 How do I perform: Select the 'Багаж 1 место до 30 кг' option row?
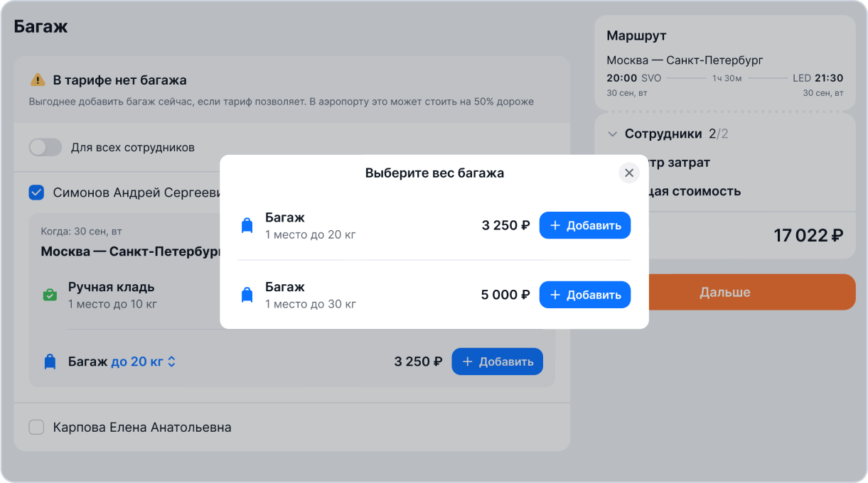tap(434, 295)
